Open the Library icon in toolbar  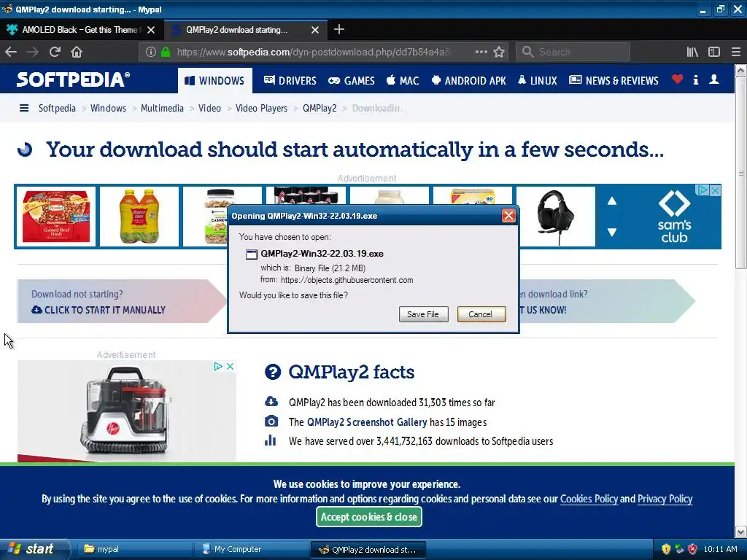click(x=692, y=52)
